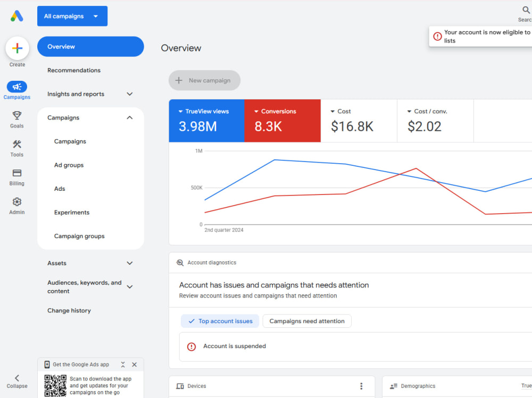Click the Google Ads logo
Viewport: 532px width, 398px height.
click(16, 16)
